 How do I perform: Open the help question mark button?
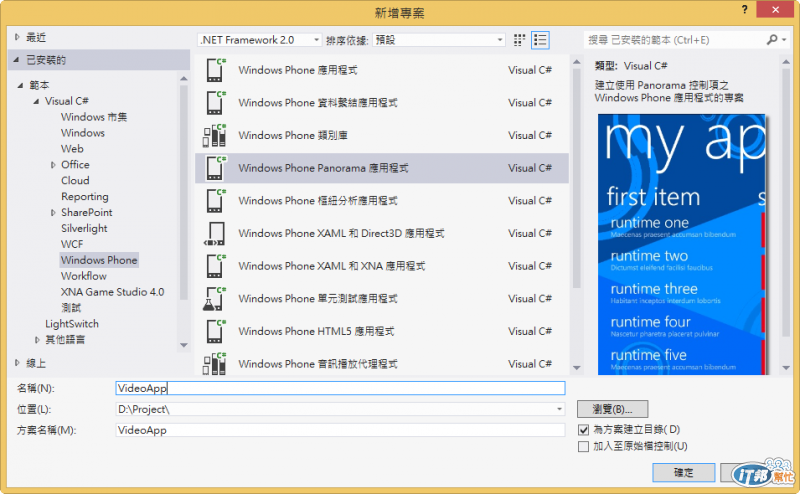tap(745, 9)
